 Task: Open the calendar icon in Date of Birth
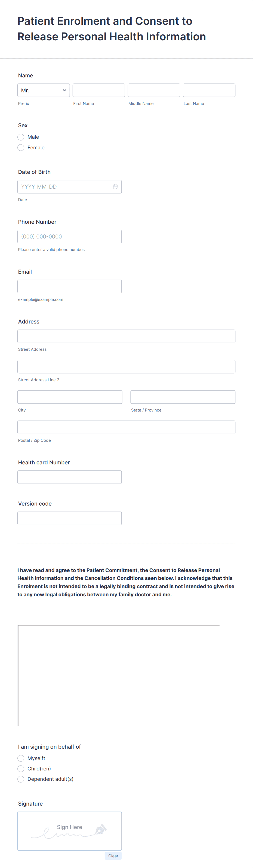coord(115,187)
